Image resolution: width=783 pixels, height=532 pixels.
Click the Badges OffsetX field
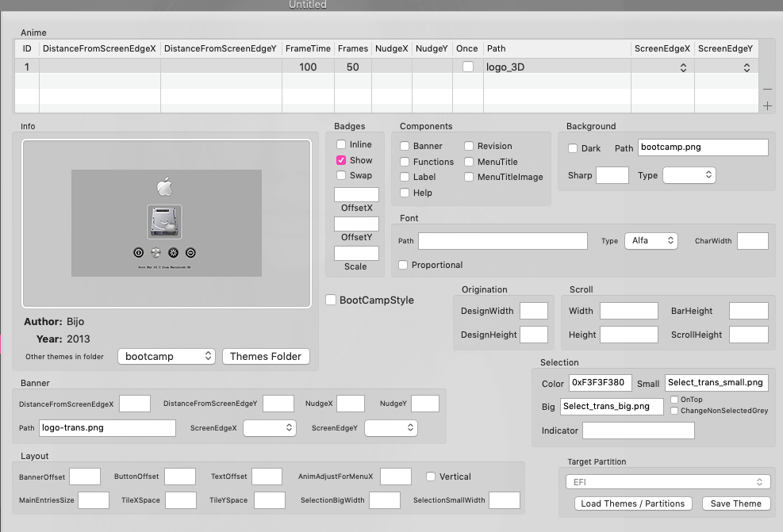point(356,194)
